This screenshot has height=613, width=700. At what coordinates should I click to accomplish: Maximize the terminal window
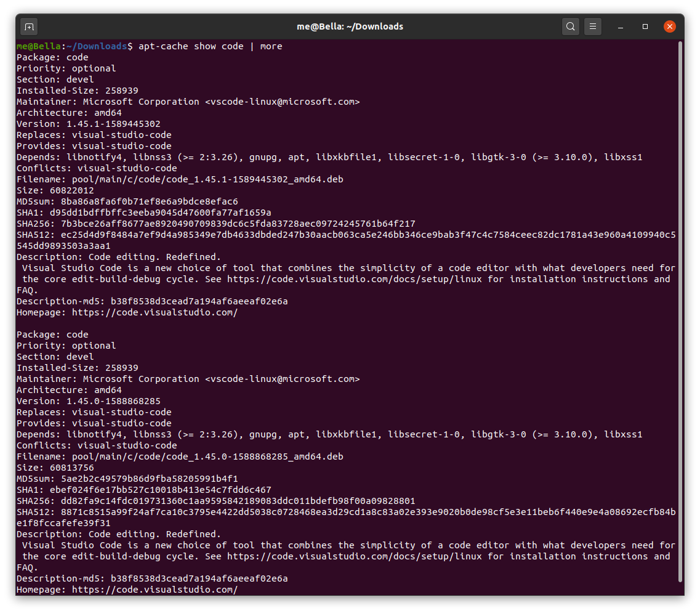pos(645,27)
